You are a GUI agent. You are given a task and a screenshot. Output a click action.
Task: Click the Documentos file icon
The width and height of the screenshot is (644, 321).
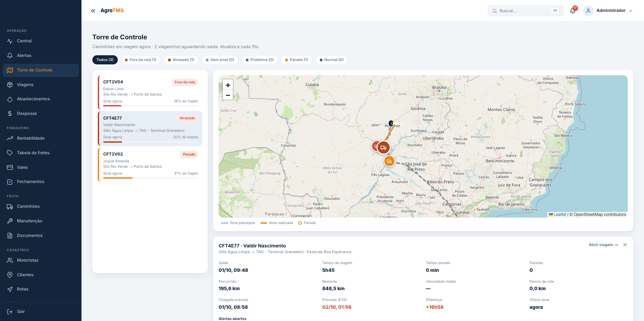pos(10,236)
